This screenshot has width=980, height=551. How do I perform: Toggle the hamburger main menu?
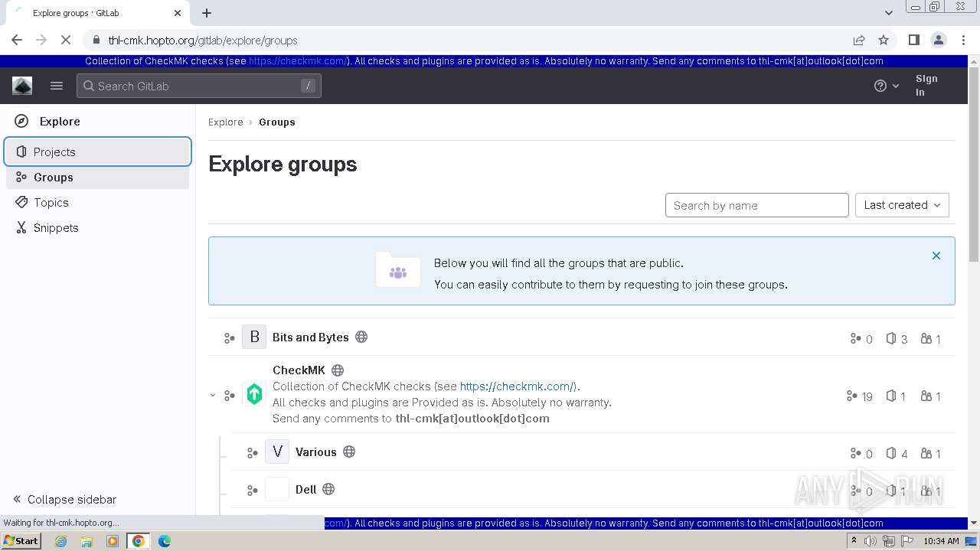57,86
